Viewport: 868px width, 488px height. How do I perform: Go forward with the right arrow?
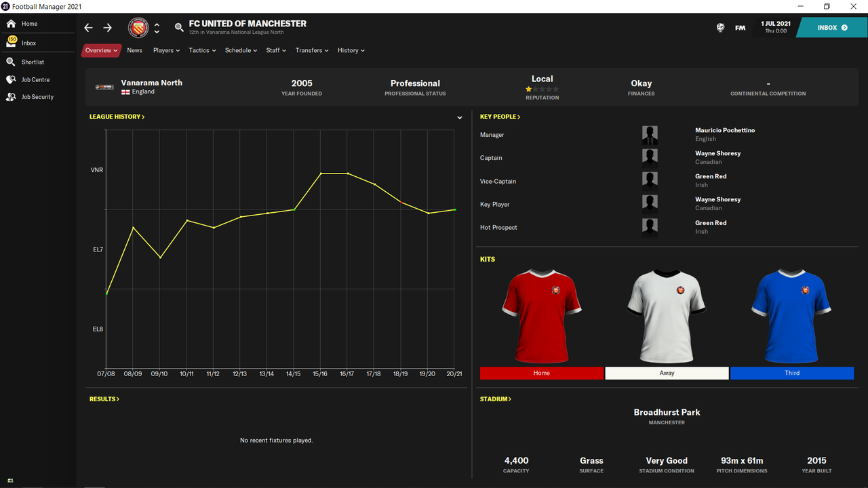pos(108,28)
